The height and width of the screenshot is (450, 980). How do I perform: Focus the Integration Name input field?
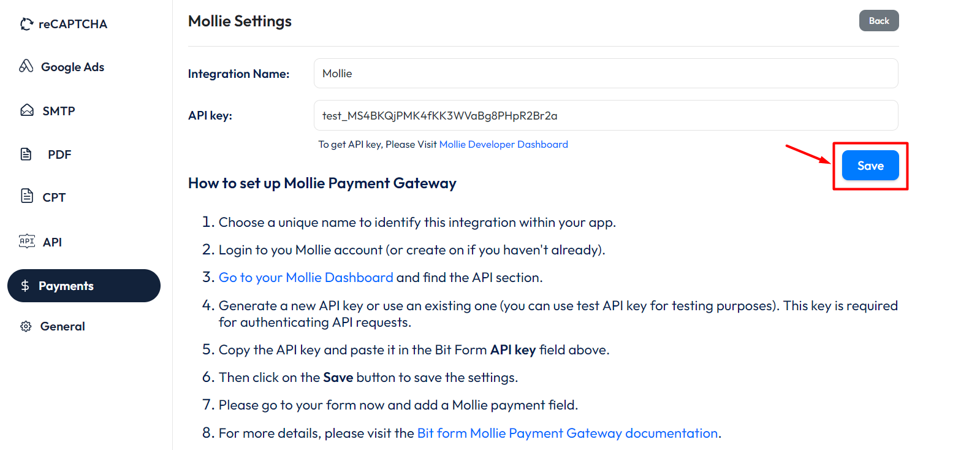click(606, 74)
